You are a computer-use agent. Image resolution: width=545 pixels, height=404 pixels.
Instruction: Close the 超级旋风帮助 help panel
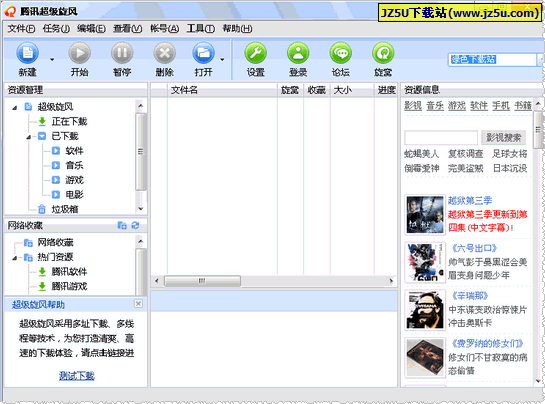click(138, 304)
